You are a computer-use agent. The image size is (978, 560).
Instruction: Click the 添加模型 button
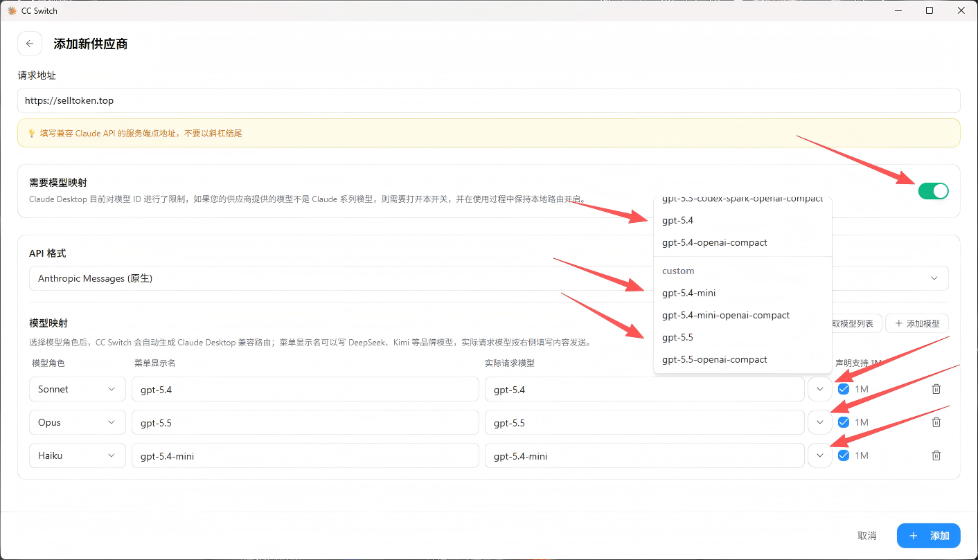tap(917, 323)
